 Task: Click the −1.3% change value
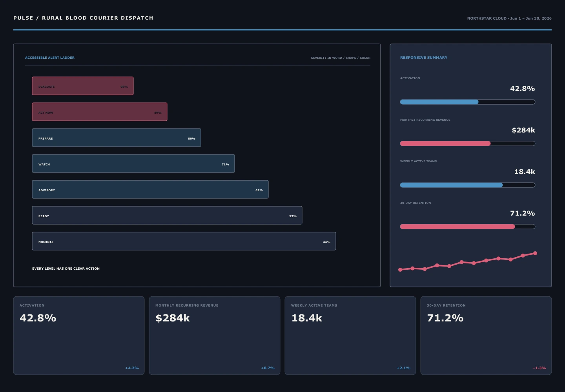pyautogui.click(x=539, y=368)
